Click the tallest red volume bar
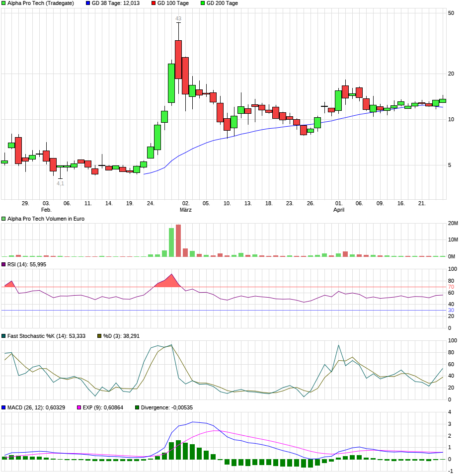 click(x=178, y=240)
